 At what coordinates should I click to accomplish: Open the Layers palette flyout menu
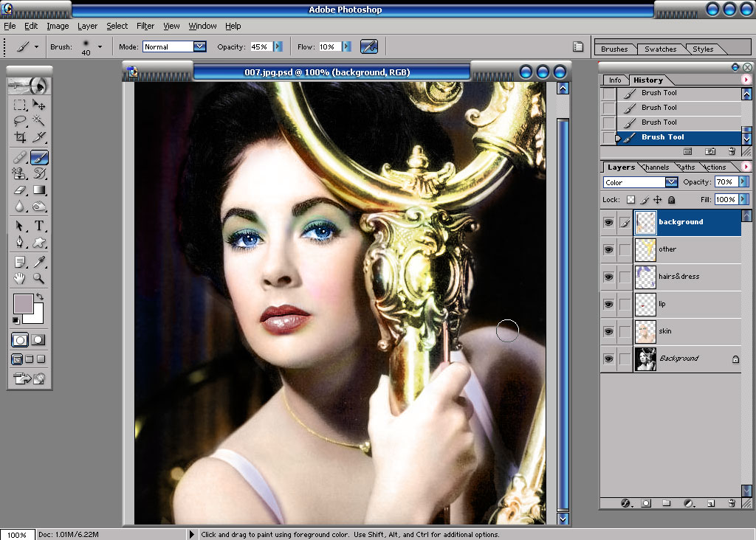pyautogui.click(x=746, y=167)
